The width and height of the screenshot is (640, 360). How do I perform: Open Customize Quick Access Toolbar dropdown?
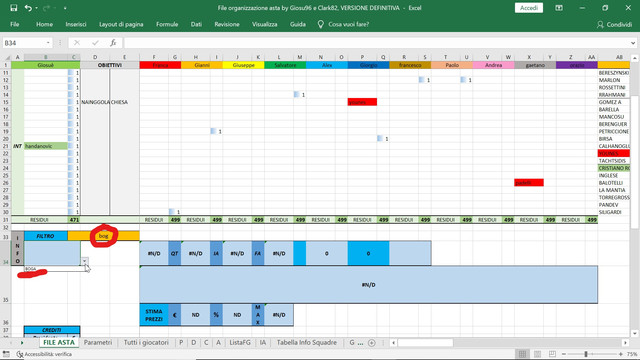click(65, 8)
